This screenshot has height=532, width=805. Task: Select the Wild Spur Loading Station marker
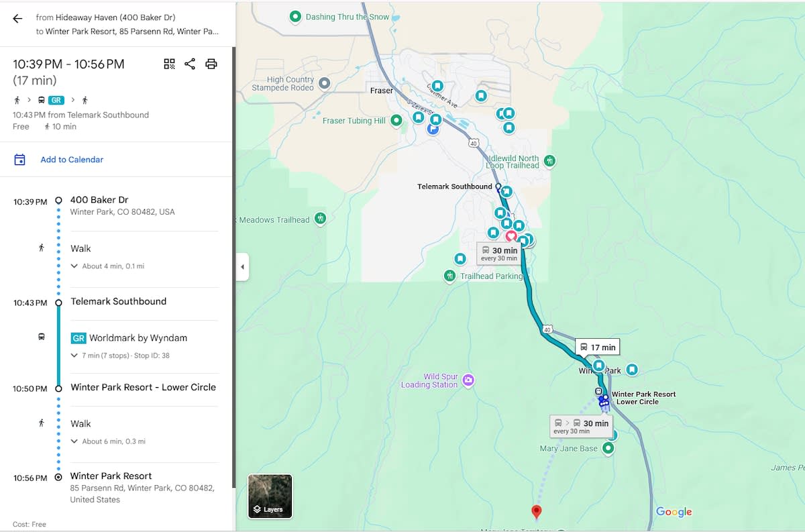468,380
